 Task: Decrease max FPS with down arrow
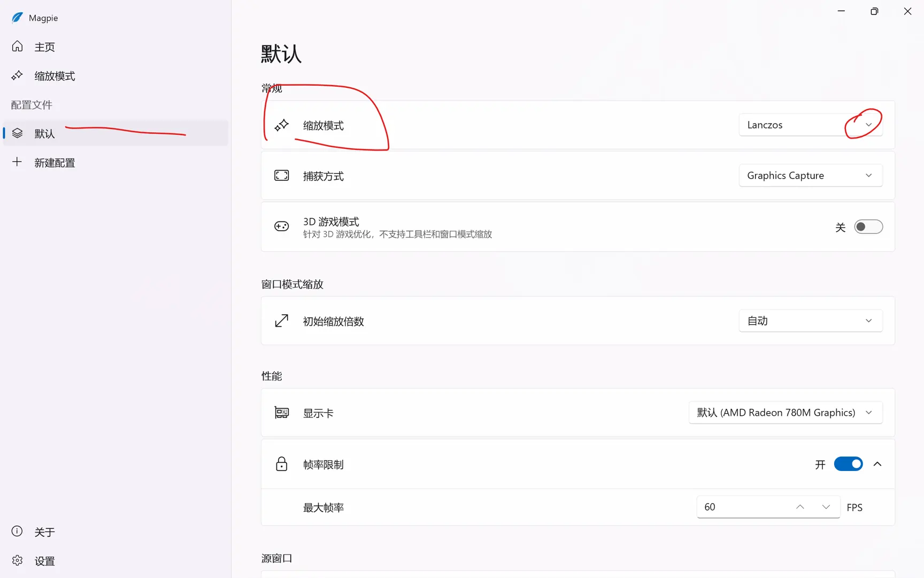(x=826, y=507)
